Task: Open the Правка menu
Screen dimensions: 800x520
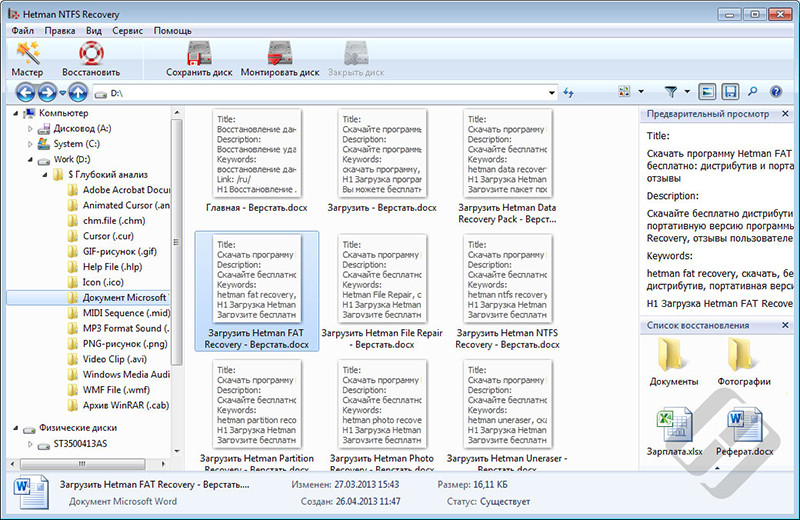Action: [x=60, y=31]
